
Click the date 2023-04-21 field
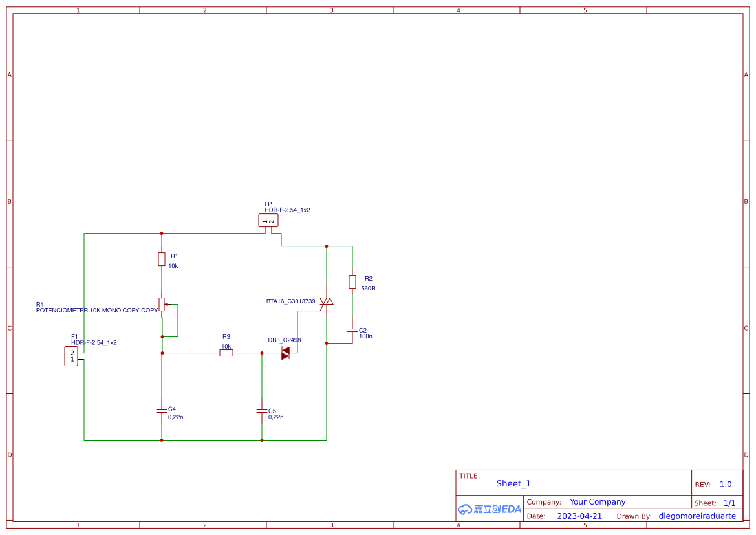coord(581,516)
